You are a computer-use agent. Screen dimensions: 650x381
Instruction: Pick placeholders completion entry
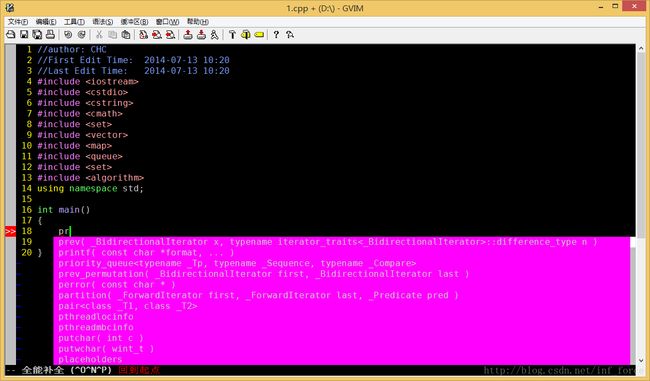pos(342,359)
